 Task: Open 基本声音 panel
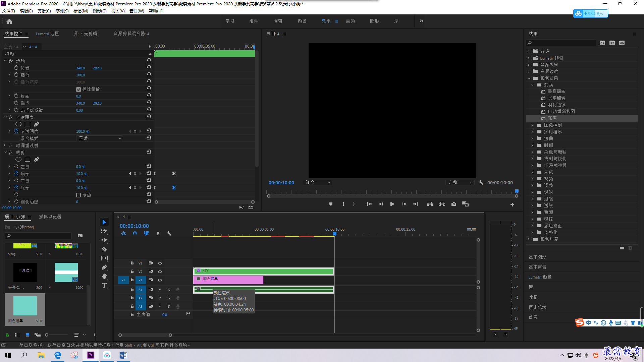tap(537, 267)
